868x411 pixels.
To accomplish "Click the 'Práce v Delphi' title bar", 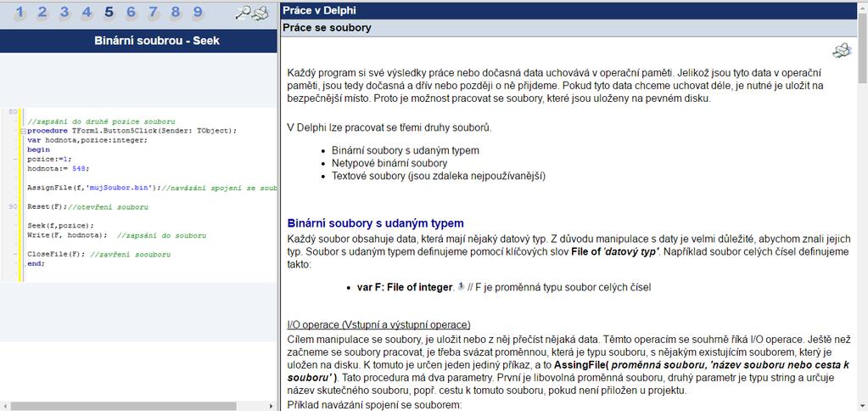I will (568, 10).
